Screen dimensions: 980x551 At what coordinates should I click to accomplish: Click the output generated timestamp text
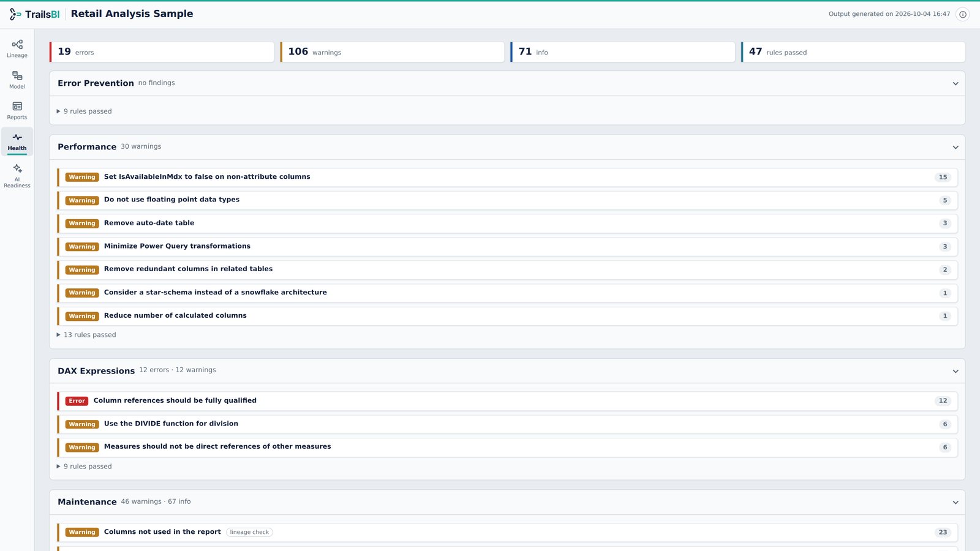889,14
